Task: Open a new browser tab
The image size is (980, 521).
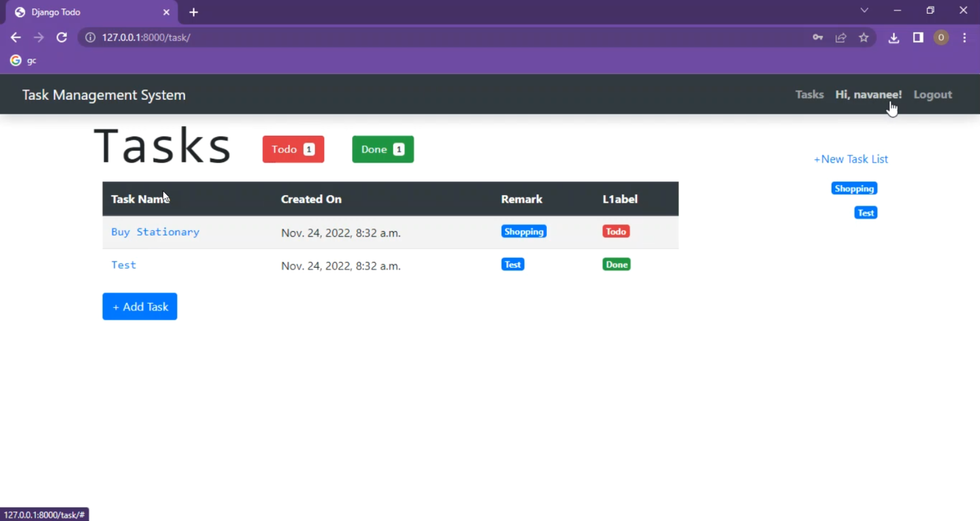Action: pyautogui.click(x=193, y=12)
